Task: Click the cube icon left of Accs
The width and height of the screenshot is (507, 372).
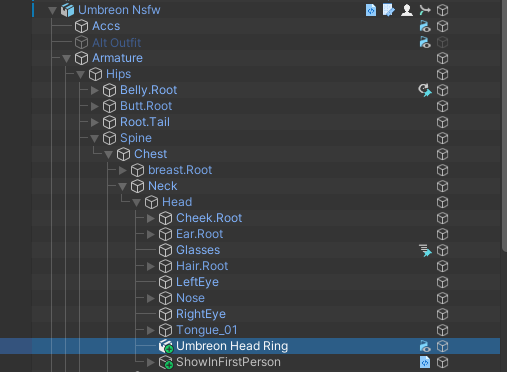Action: 81,26
